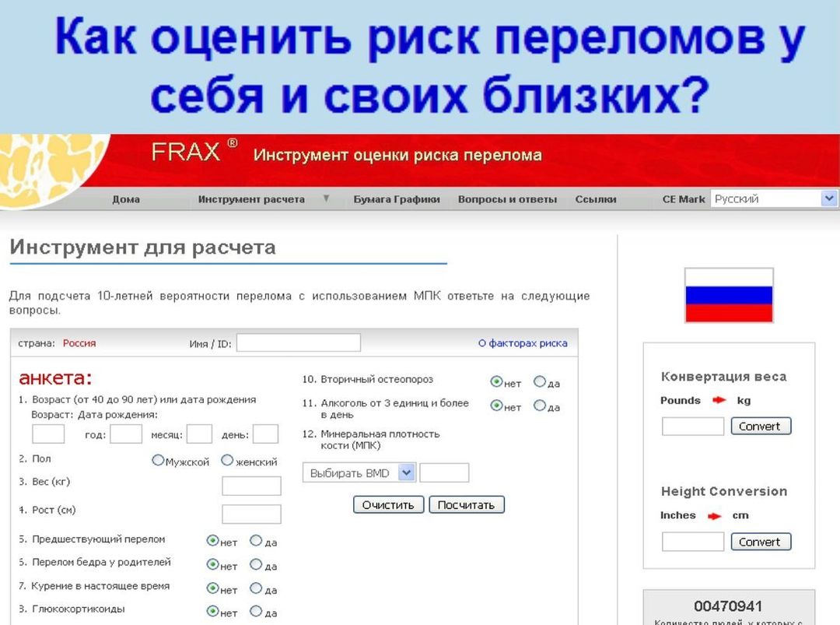Select the Мужской radio button
Image resolution: width=840 pixels, height=625 pixels.
(x=159, y=460)
